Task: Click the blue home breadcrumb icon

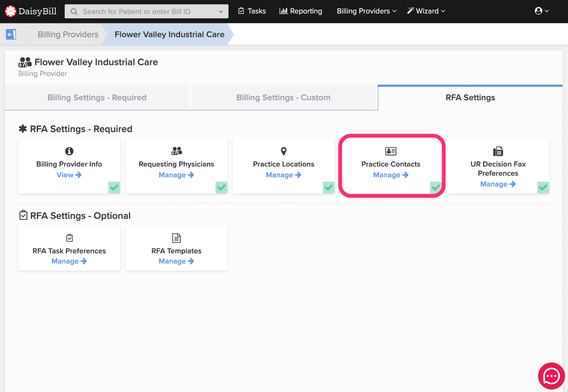Action: click(11, 34)
